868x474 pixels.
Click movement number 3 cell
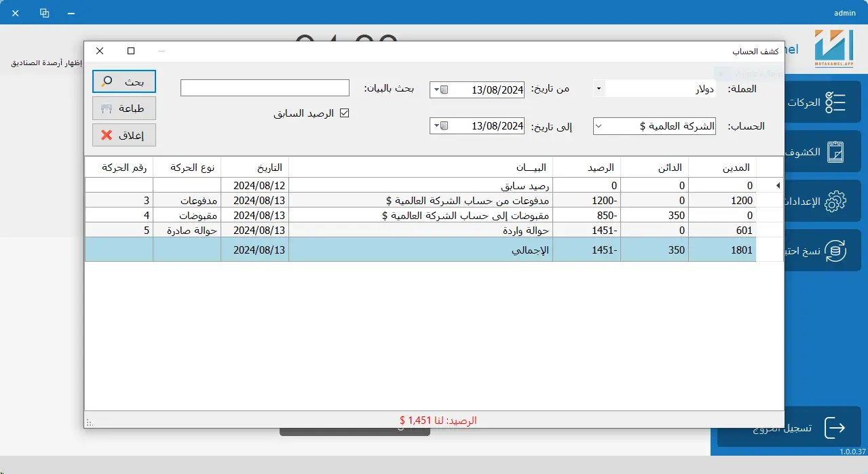(x=119, y=200)
